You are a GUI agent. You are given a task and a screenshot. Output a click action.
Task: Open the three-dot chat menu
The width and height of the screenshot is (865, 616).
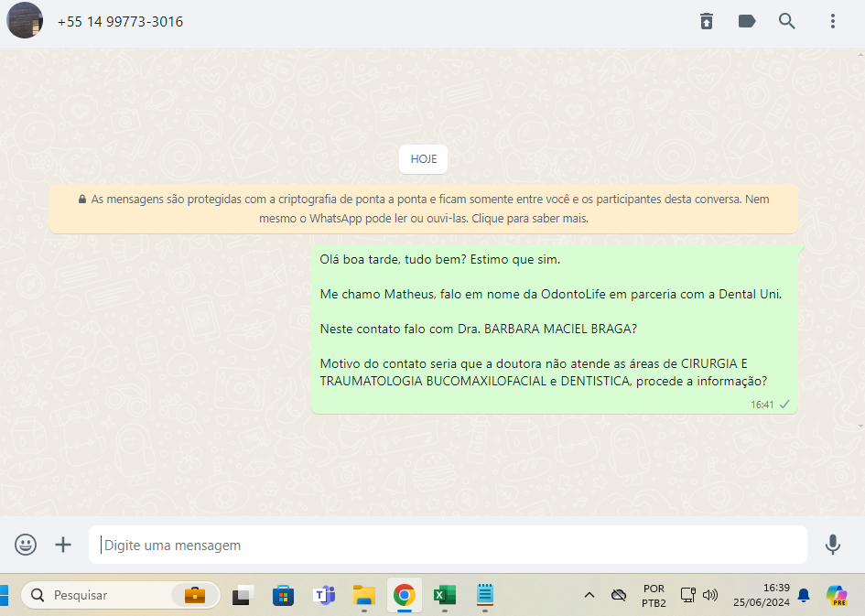click(832, 21)
